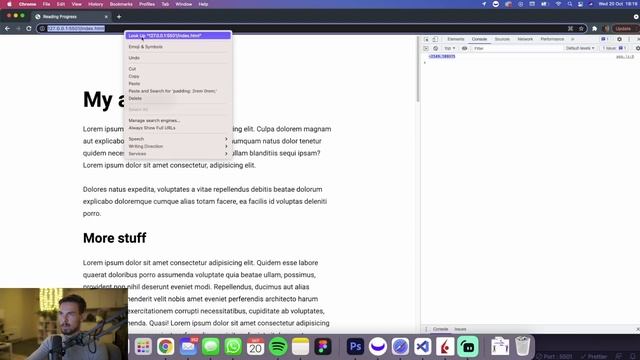Select the Reading Progress browser tab
Image resolution: width=640 pixels, height=360 pixels.
pos(71,17)
